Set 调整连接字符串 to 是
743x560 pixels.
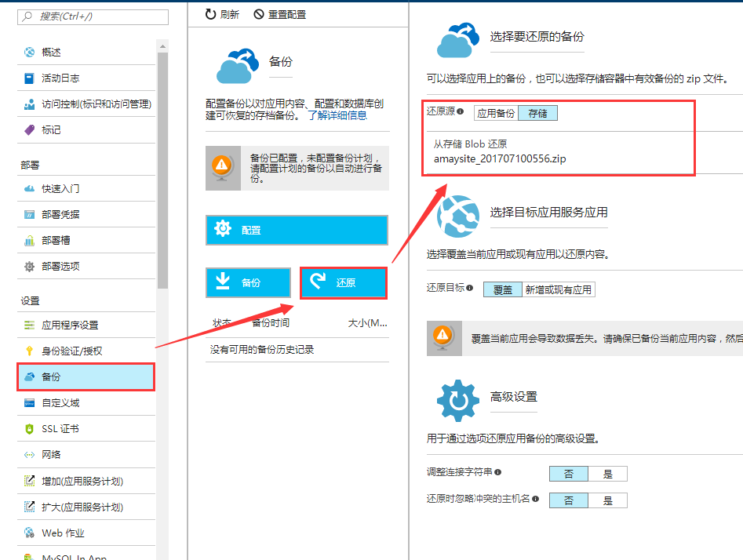[x=607, y=474]
